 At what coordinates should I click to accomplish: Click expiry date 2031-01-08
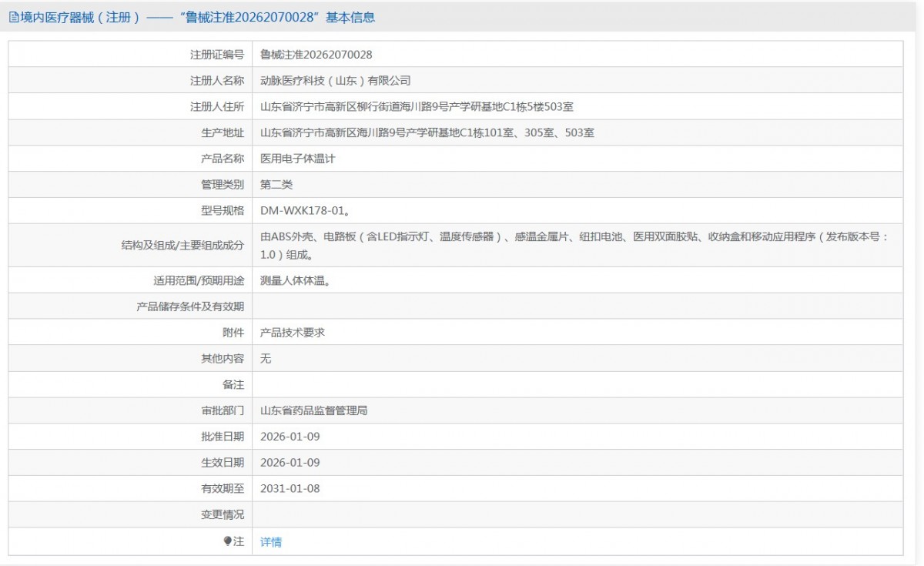tap(290, 489)
